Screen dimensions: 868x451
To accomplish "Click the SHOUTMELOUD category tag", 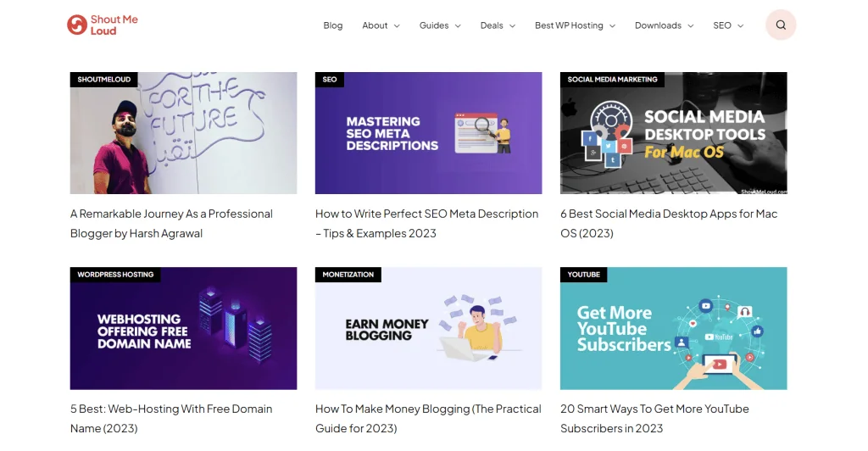I will pyautogui.click(x=104, y=79).
